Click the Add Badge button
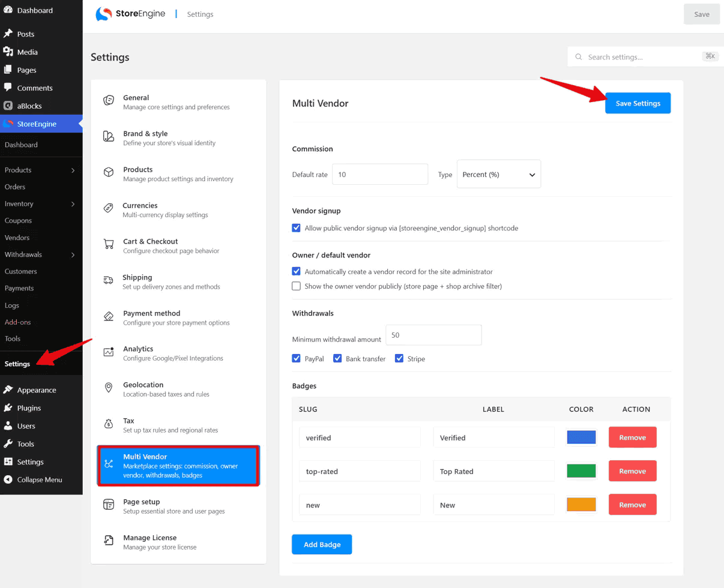Screen dimensions: 724x588 click(322, 544)
